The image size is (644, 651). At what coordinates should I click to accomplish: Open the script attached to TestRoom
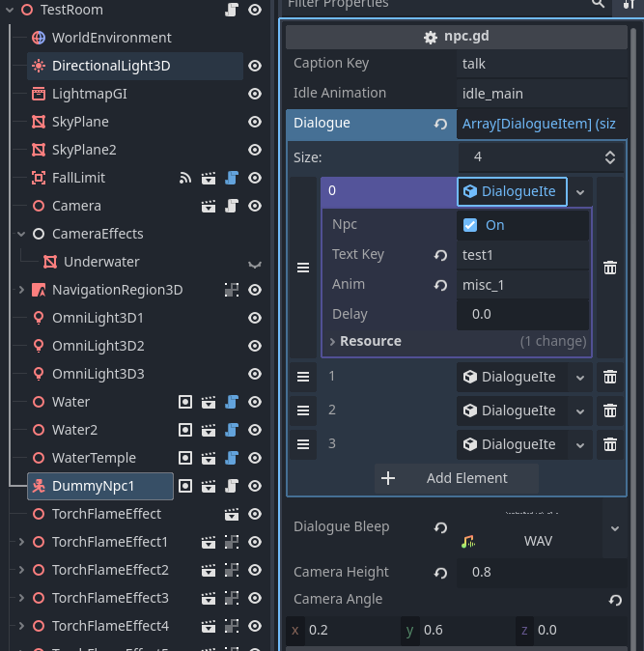tap(232, 10)
